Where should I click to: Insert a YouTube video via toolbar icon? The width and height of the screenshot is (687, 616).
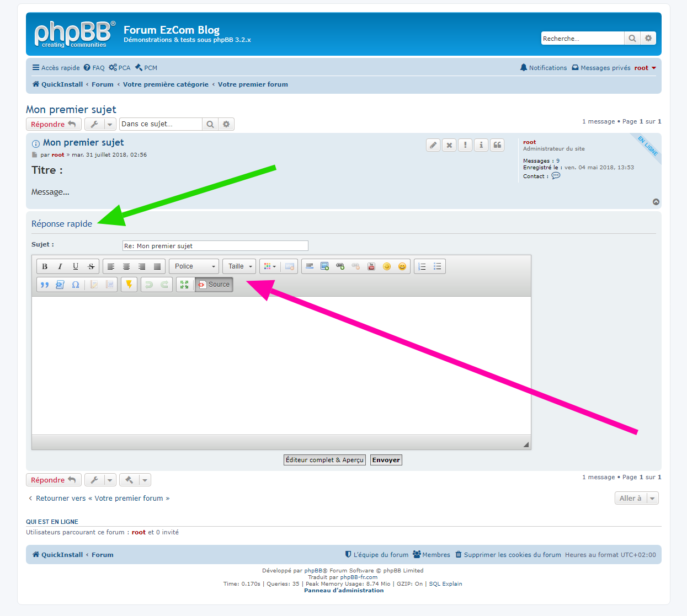tap(371, 266)
